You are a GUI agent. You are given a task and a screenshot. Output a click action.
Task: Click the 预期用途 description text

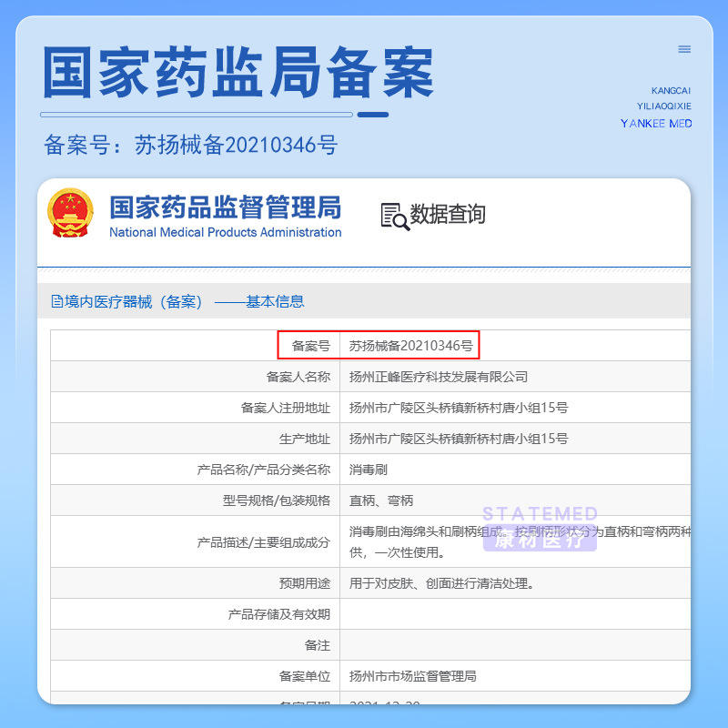click(441, 583)
